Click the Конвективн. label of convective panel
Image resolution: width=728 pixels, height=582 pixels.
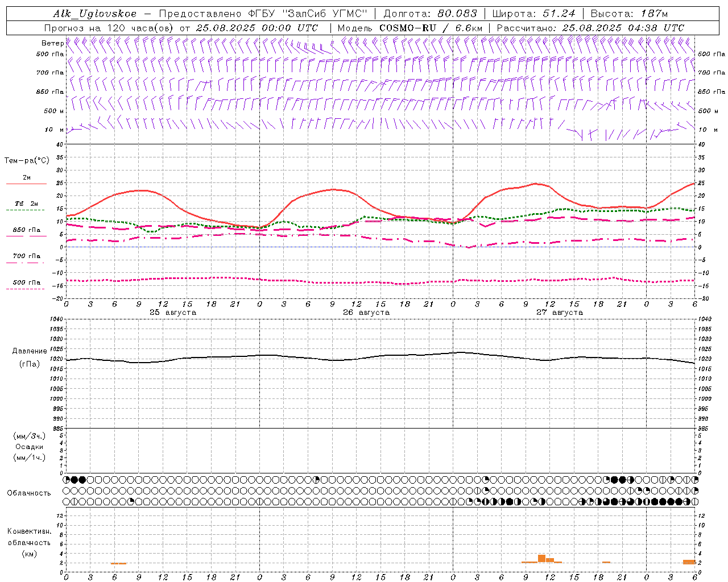coord(29,531)
